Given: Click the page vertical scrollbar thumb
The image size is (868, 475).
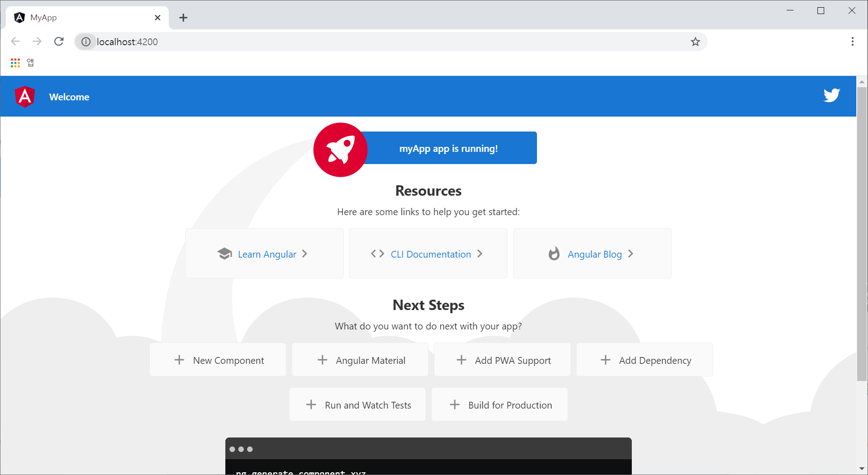Looking at the screenshot, I should (x=862, y=234).
